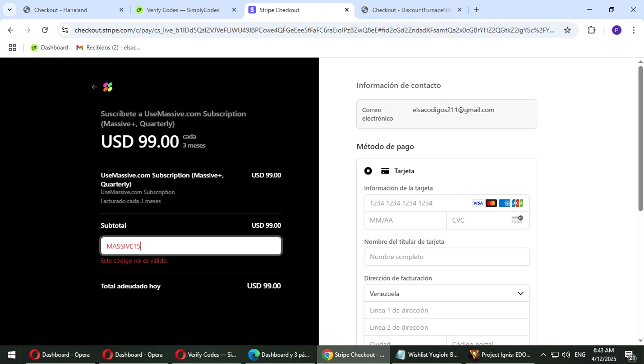Click the USD 99.00 large price heading
The width and height of the screenshot is (644, 364).
click(140, 141)
